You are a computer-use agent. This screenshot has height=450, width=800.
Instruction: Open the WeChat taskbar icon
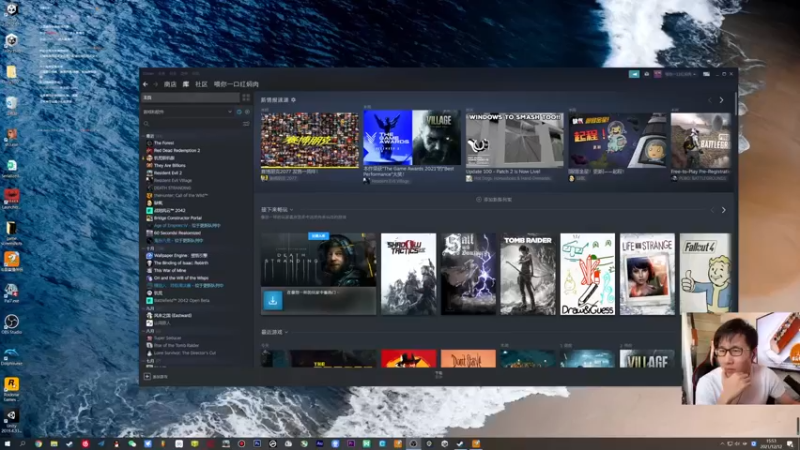132,444
